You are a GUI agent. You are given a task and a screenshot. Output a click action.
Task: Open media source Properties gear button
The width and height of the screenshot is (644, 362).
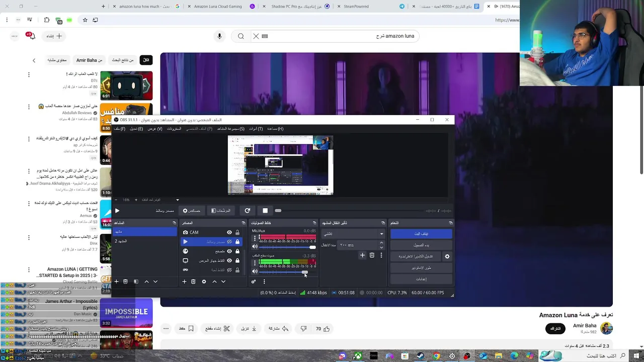[191, 211]
